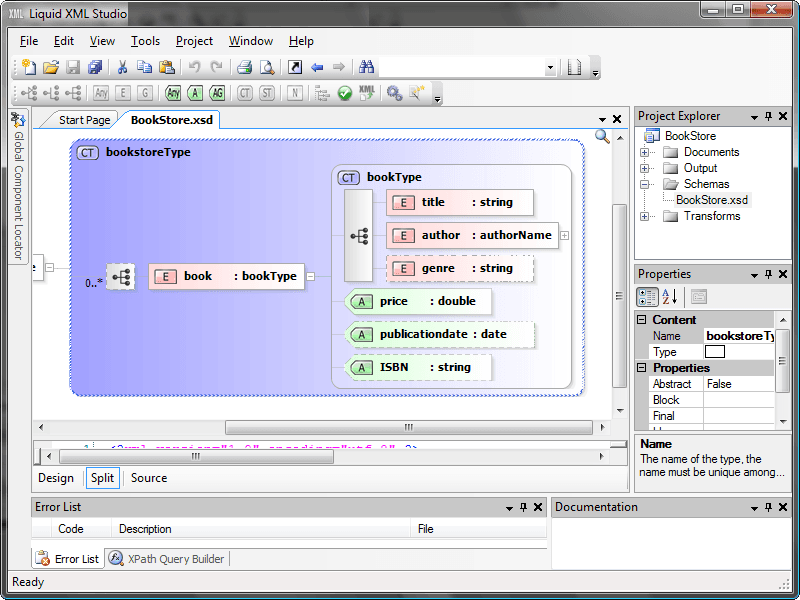Image resolution: width=800 pixels, height=600 pixels.
Task: Switch to the Design view tab
Action: (56, 478)
